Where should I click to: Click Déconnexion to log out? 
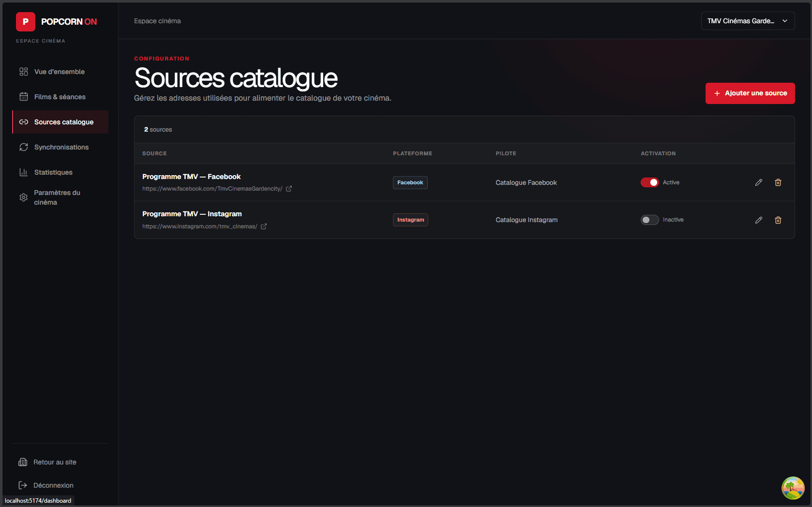(60, 485)
